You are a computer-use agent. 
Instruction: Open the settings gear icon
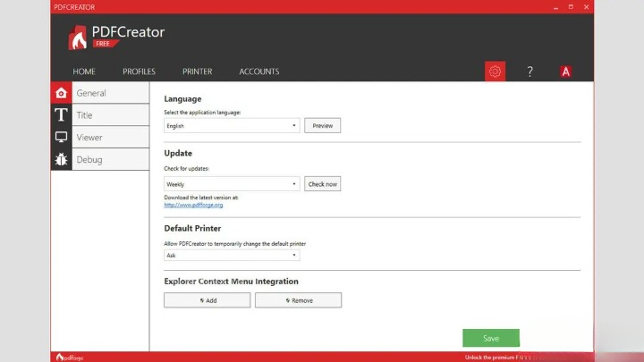[x=495, y=72]
